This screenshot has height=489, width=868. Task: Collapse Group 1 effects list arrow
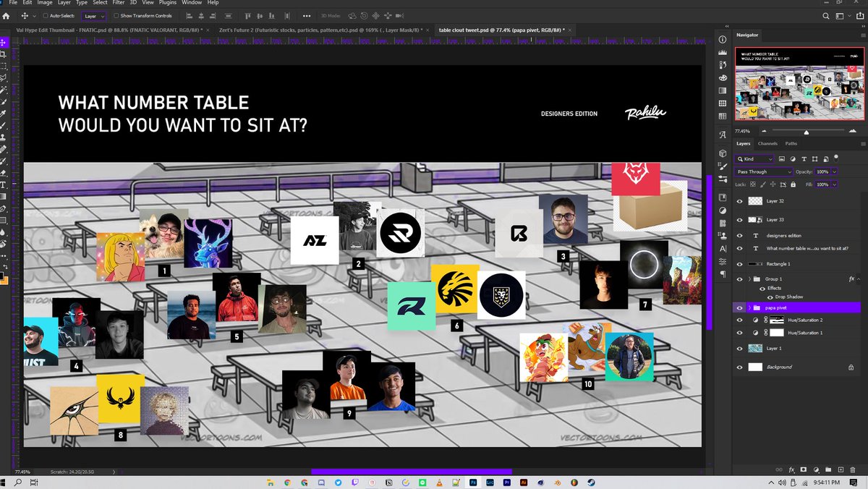[860, 278]
